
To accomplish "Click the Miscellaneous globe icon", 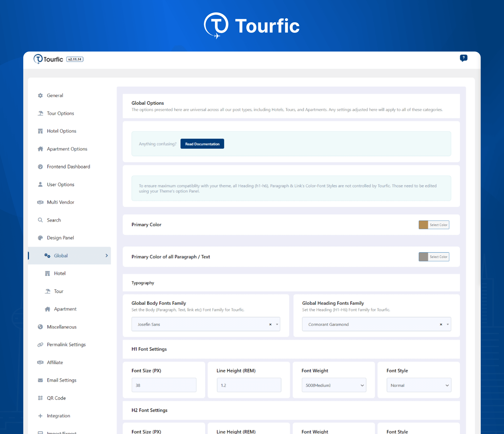I will pos(40,327).
